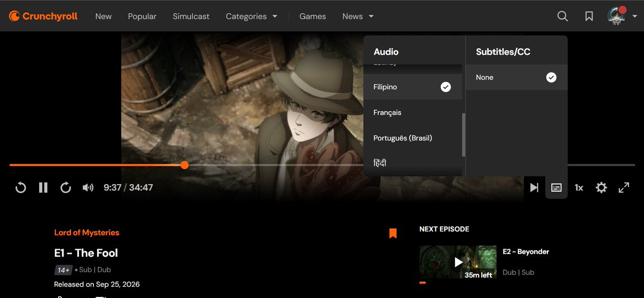The width and height of the screenshot is (644, 298).
Task: Open the Games page
Action: pos(313,16)
